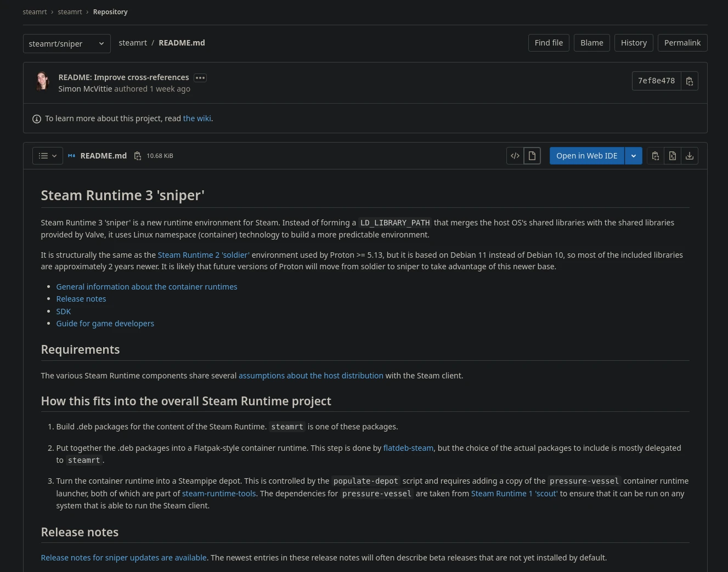Follow 'the wiki' link
The width and height of the screenshot is (728, 572).
pyautogui.click(x=197, y=118)
